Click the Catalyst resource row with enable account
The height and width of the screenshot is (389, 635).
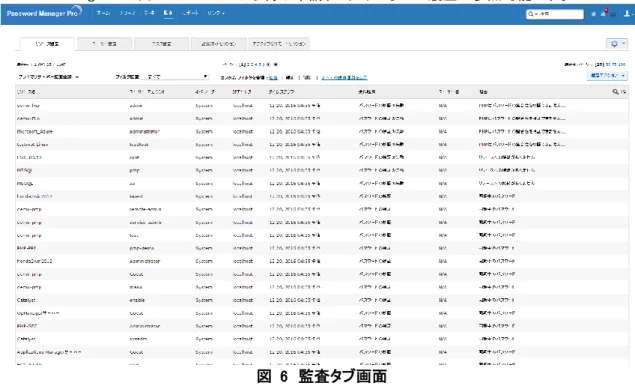click(322, 300)
